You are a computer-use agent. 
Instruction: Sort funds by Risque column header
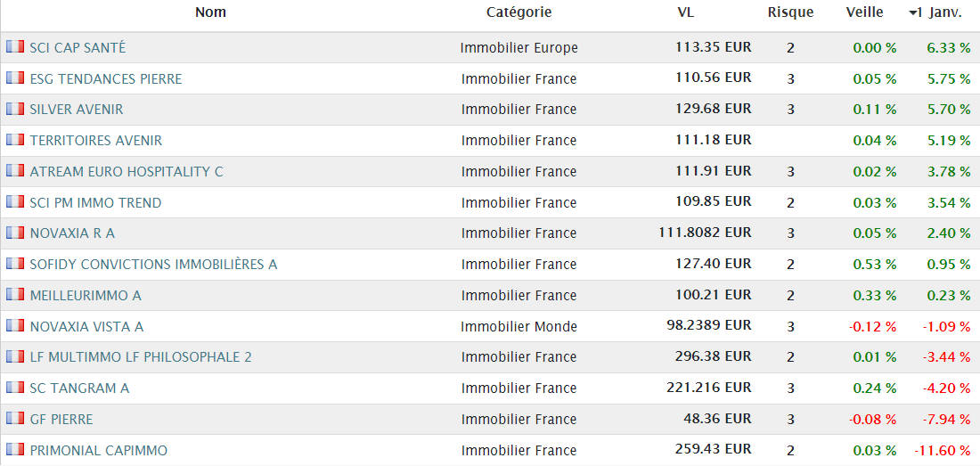pyautogui.click(x=790, y=12)
